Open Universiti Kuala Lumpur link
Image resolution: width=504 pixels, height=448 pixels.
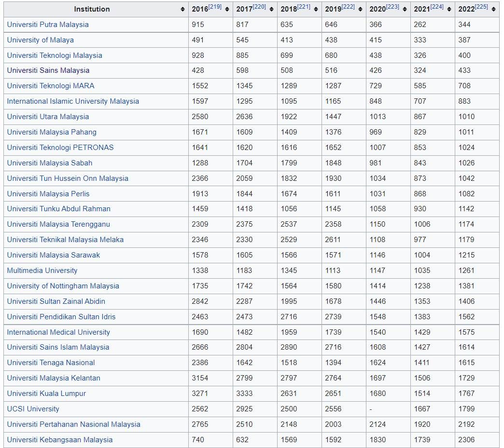(46, 394)
